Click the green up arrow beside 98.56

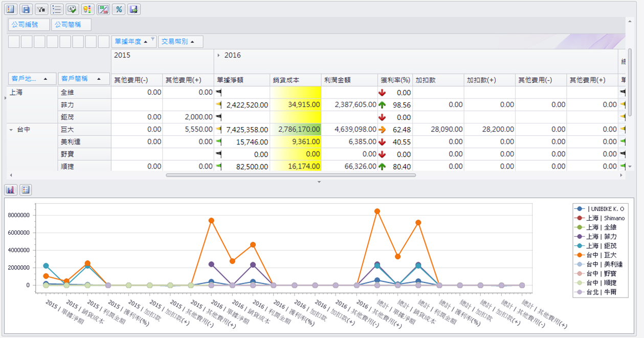point(382,105)
